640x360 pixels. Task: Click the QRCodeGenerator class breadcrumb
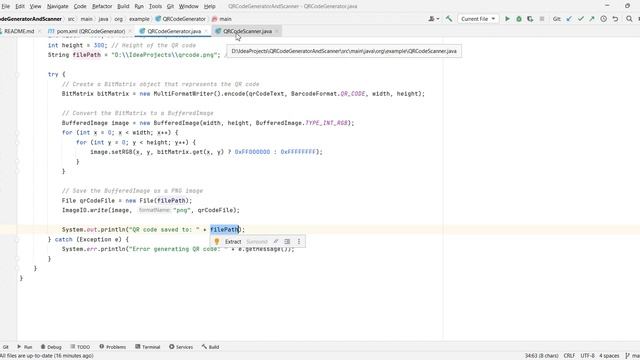click(180, 19)
